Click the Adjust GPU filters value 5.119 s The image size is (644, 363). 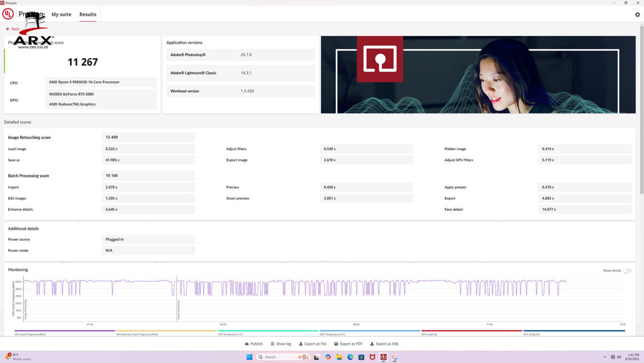[x=585, y=160]
